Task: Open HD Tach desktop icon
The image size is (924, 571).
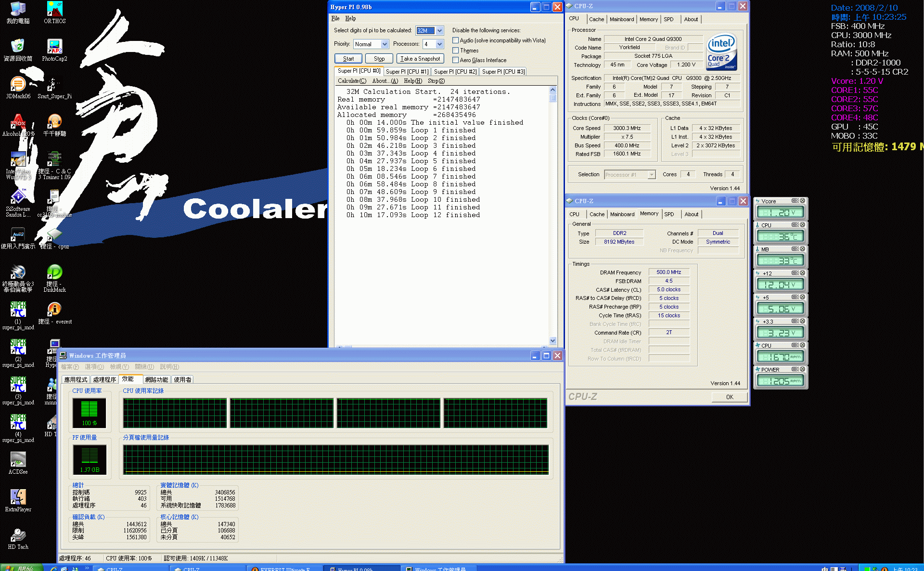Action: (18, 535)
